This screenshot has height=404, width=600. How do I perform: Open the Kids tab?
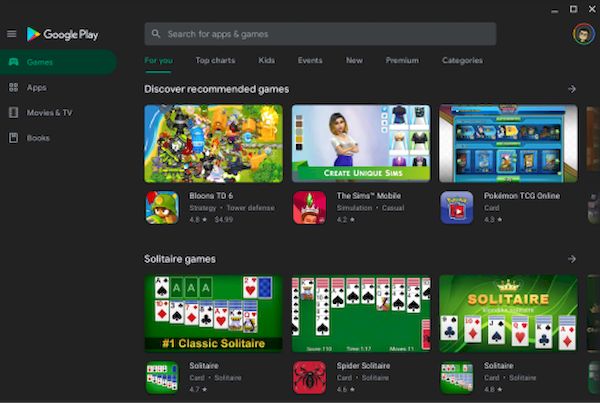pos(266,60)
